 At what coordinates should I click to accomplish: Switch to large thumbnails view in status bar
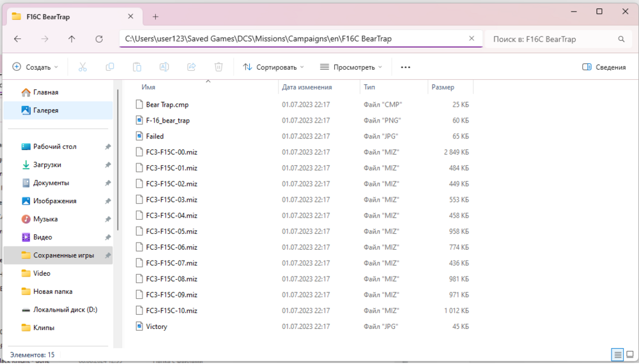pos(630,354)
